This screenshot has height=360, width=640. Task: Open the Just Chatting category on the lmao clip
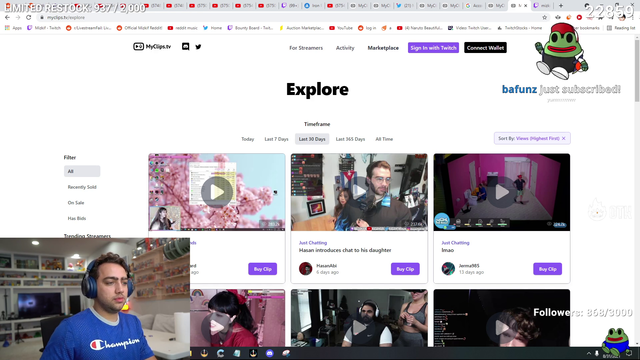(x=455, y=243)
